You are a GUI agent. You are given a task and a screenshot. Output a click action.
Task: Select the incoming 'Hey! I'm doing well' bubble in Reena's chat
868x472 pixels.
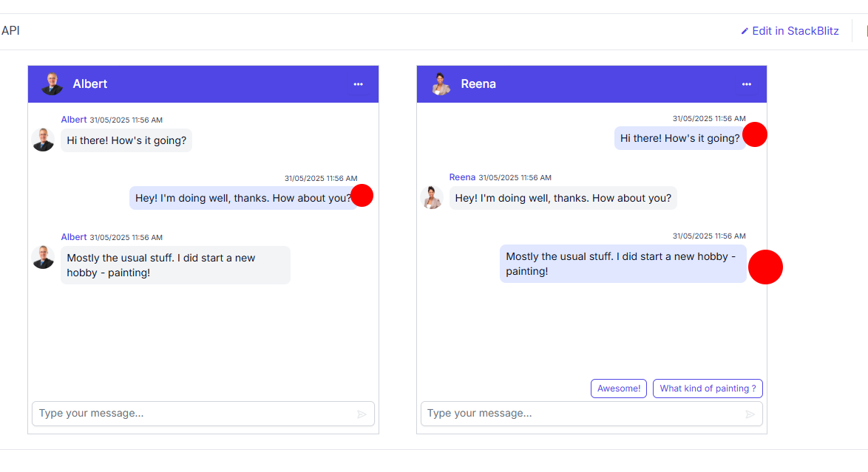click(x=563, y=198)
